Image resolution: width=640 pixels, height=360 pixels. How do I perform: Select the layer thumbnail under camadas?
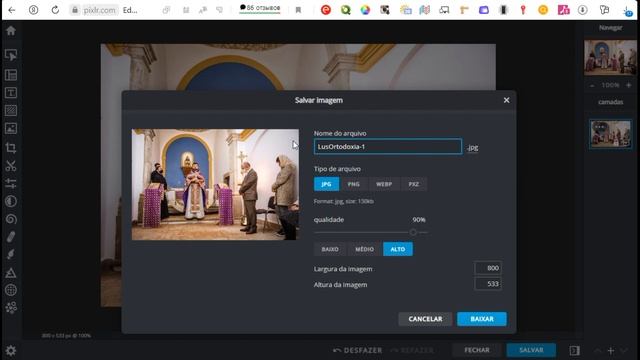coord(611,134)
